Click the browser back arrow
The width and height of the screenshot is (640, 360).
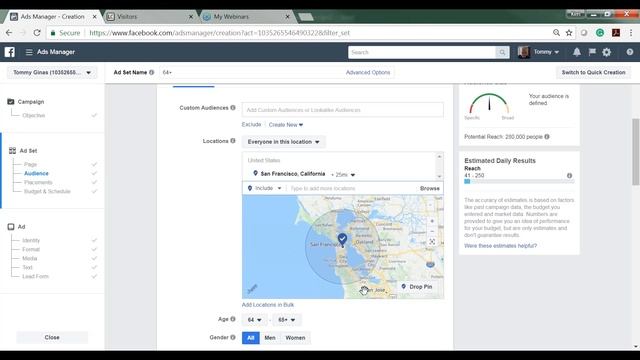(x=9, y=33)
